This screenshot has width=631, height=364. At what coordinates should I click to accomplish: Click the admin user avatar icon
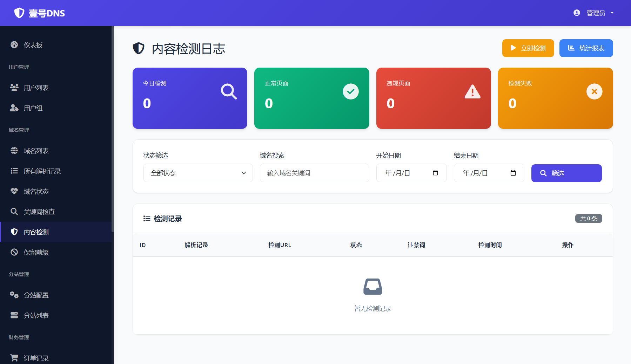pyautogui.click(x=577, y=13)
